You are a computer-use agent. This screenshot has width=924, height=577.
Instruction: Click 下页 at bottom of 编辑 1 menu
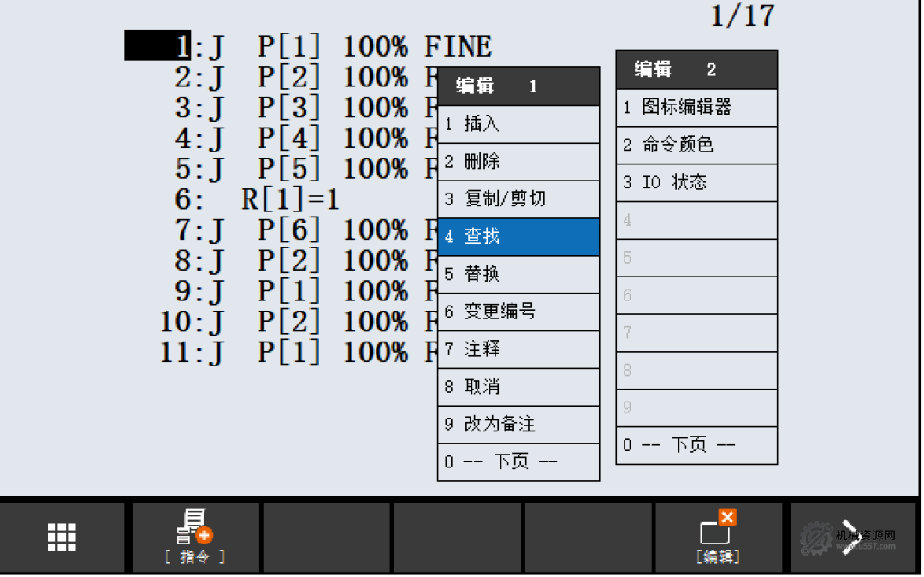518,461
